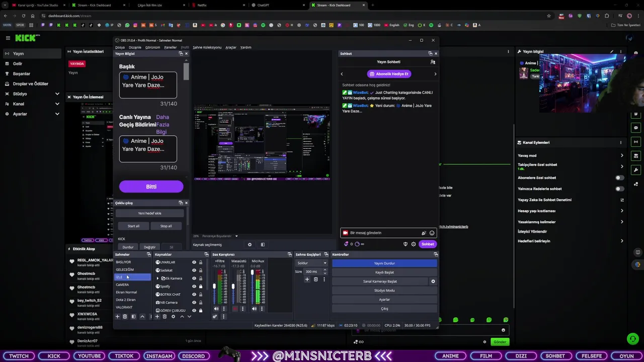This screenshot has height=362, width=644.
Task: Adjust the Masaüstü volume fader
Action: pyautogui.click(x=233, y=287)
